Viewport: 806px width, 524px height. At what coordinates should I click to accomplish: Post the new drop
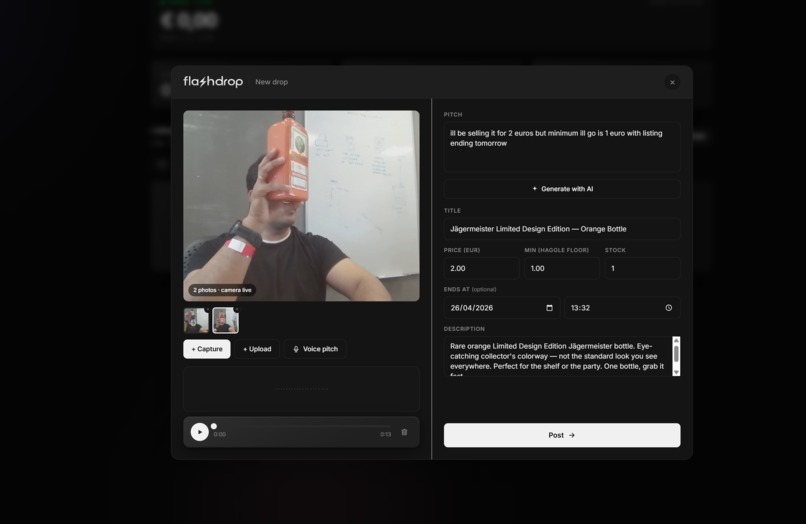pyautogui.click(x=562, y=435)
